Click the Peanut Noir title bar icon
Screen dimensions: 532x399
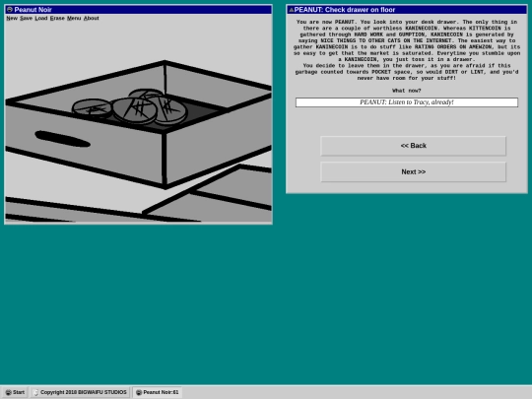(x=10, y=10)
